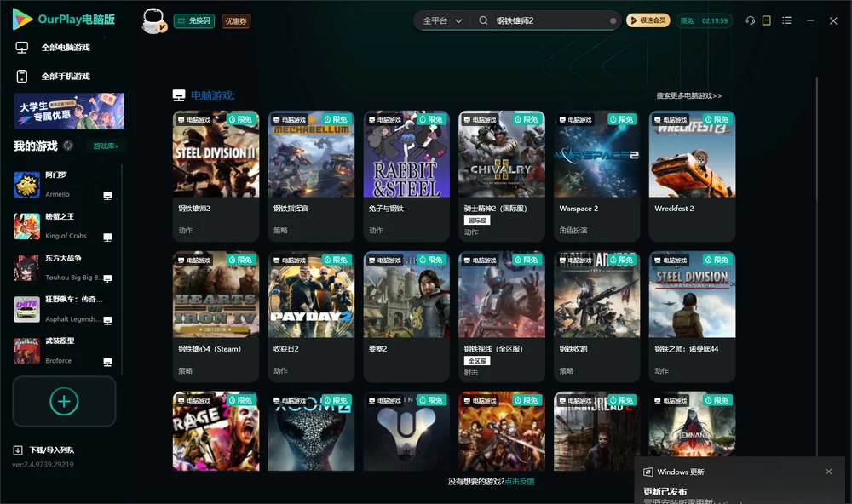Clear the search box text
Viewport: 852px width, 504px height.
point(613,20)
